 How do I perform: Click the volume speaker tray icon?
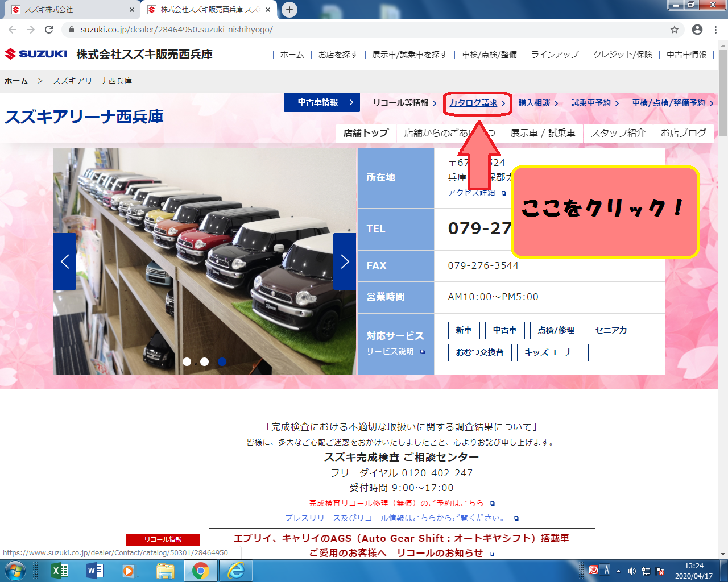[x=632, y=571]
